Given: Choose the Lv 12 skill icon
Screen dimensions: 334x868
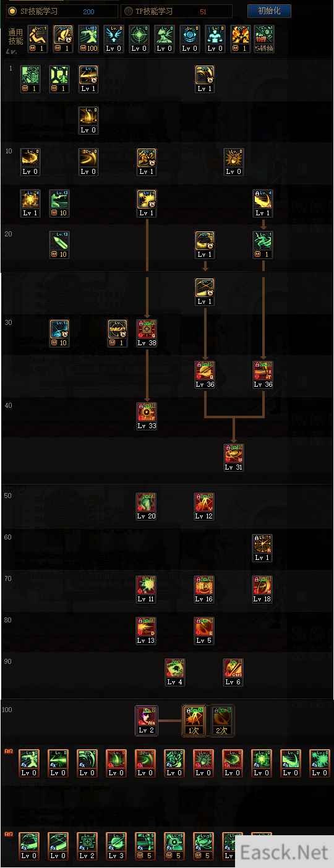Looking at the screenshot, I should click(x=205, y=506).
